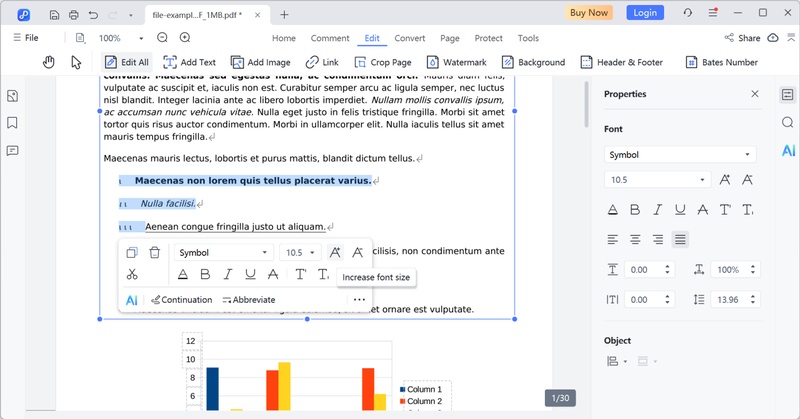
Task: Toggle bold in floating toolbar
Action: click(205, 275)
